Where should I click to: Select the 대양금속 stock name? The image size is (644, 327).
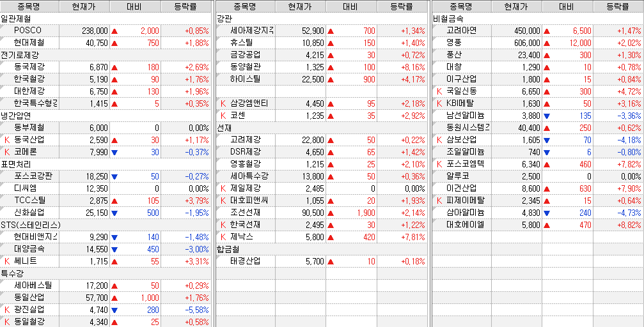tap(29, 248)
